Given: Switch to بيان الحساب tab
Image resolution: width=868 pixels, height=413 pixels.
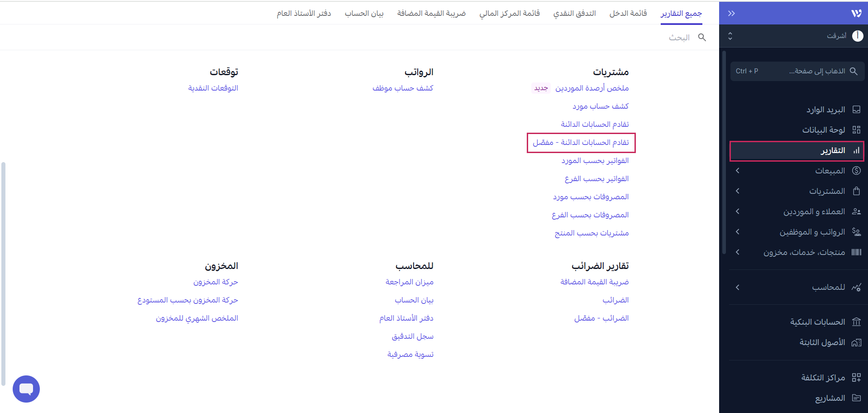Looking at the screenshot, I should [x=364, y=14].
